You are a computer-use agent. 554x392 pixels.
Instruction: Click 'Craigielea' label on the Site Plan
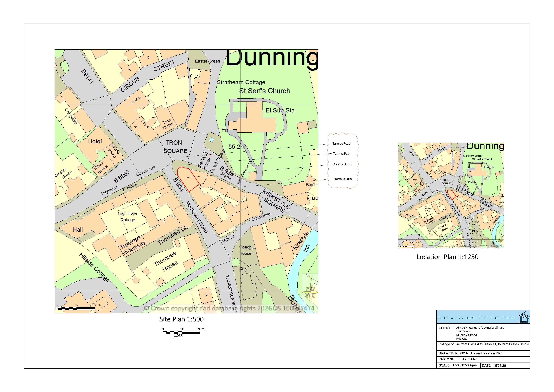pos(71,116)
